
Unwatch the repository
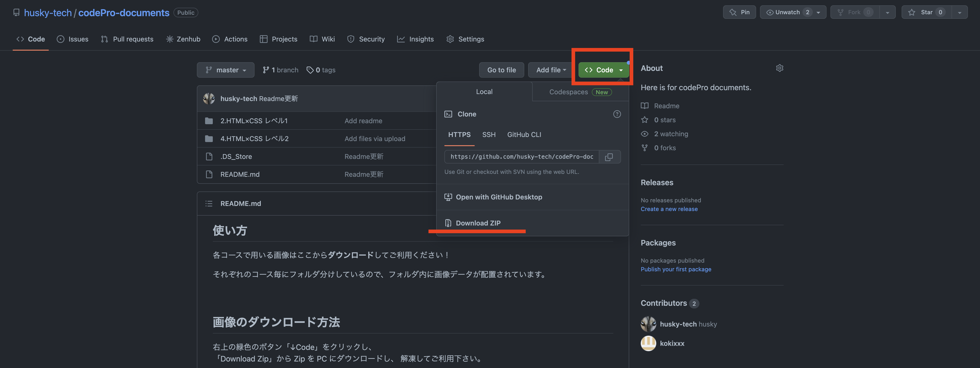[788, 12]
